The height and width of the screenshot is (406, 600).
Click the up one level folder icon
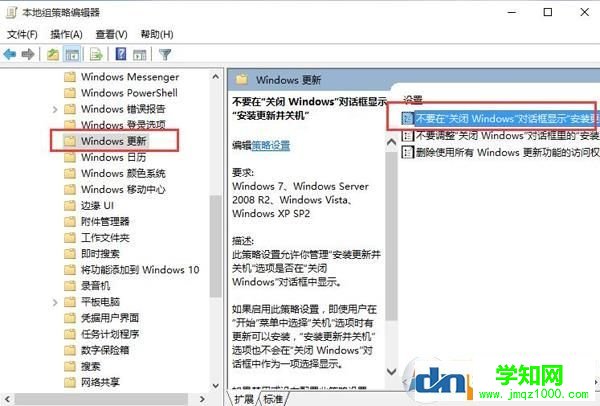point(53,55)
